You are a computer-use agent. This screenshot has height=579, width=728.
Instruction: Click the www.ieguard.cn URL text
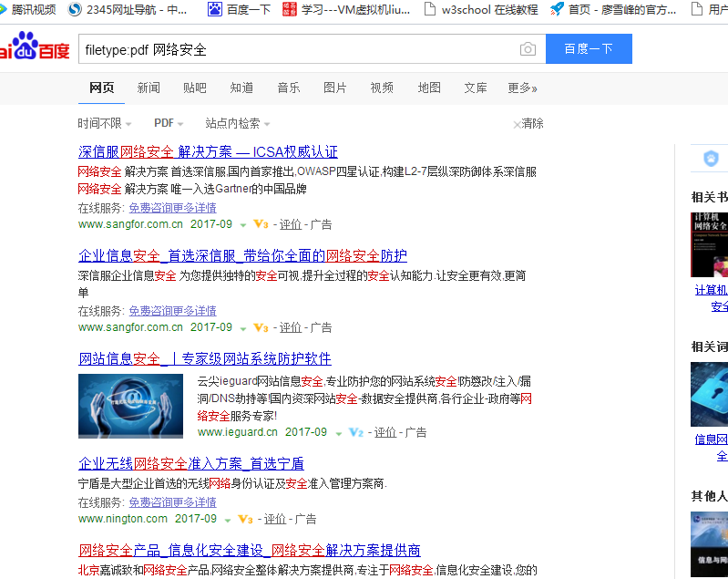pos(237,432)
